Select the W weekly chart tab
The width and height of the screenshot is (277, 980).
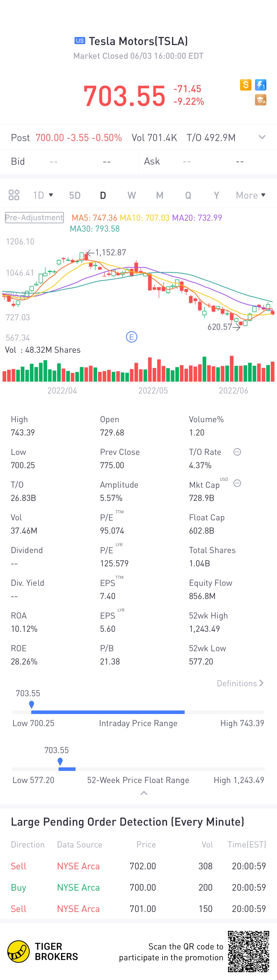(x=131, y=195)
